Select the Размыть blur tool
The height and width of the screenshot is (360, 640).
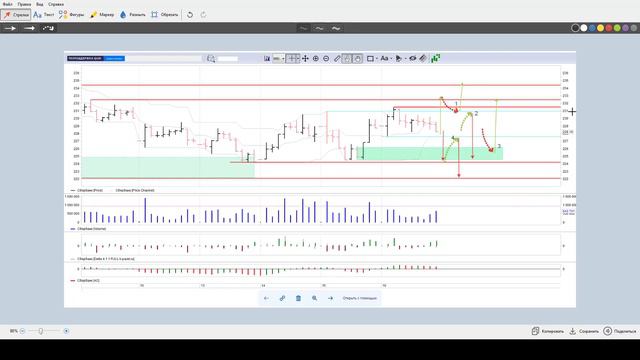tap(133, 15)
